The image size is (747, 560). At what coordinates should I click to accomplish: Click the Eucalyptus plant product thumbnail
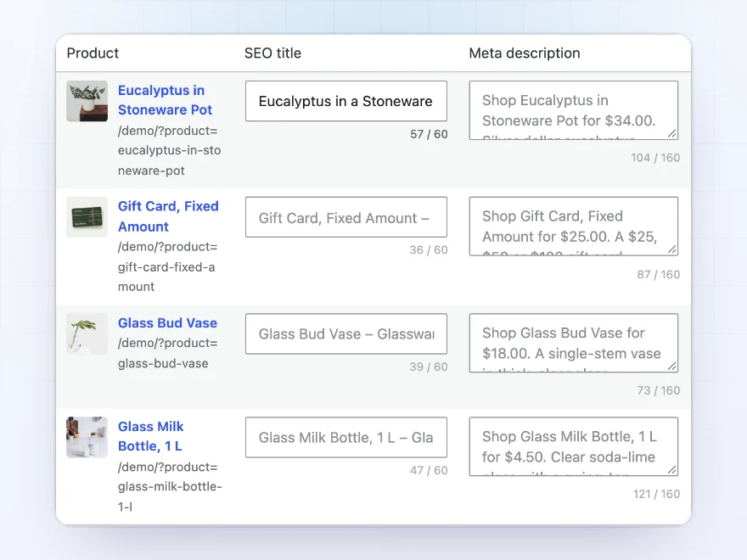(x=87, y=101)
